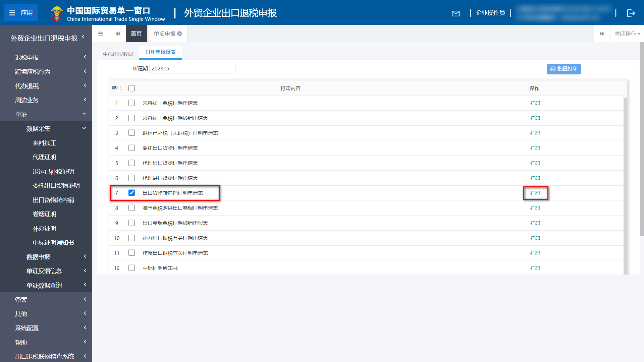Uncheck row 7 出口货物转内销证明申请表

(x=131, y=193)
